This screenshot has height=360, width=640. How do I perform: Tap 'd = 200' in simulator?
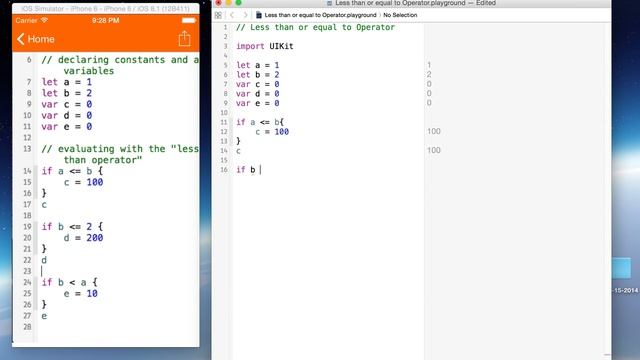[83, 238]
